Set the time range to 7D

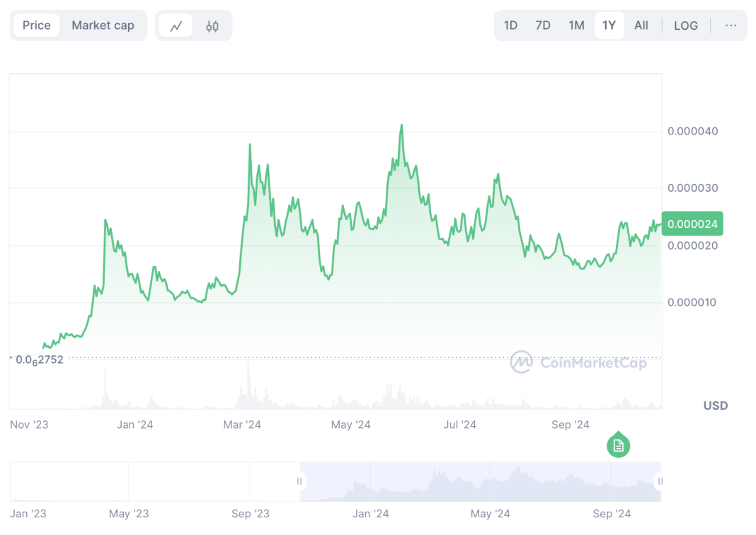point(543,25)
